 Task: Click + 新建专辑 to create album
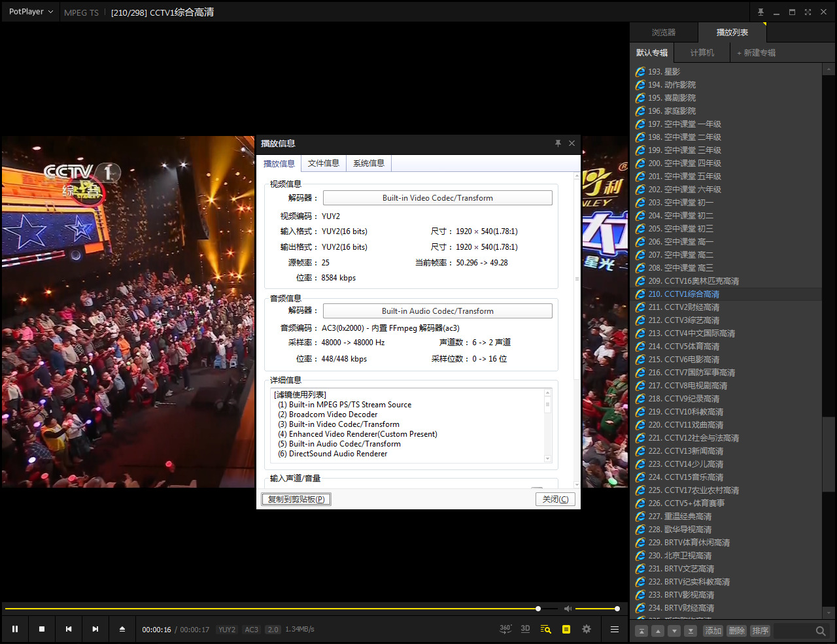(757, 52)
